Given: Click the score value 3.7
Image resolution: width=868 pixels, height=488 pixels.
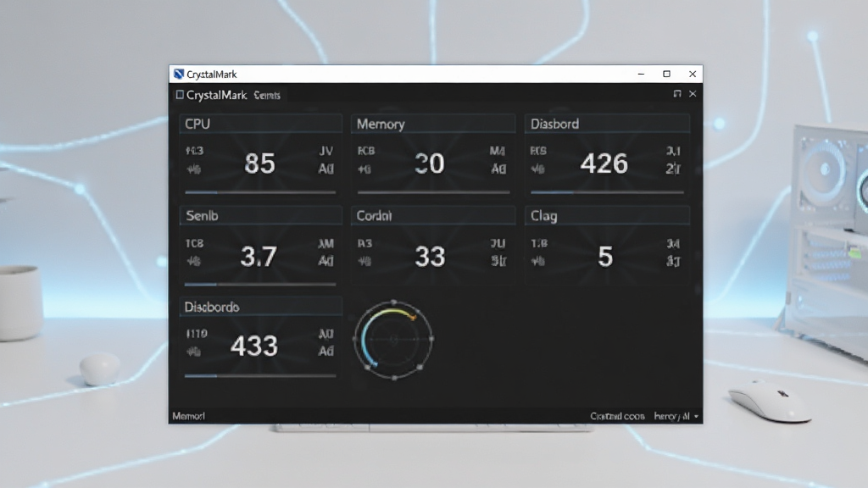Looking at the screenshot, I should pyautogui.click(x=259, y=257).
